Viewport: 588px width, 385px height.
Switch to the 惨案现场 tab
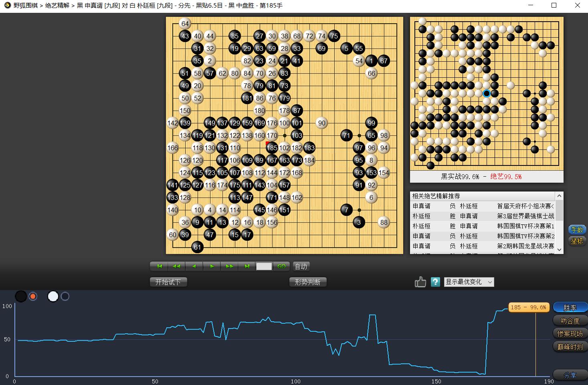coord(570,334)
